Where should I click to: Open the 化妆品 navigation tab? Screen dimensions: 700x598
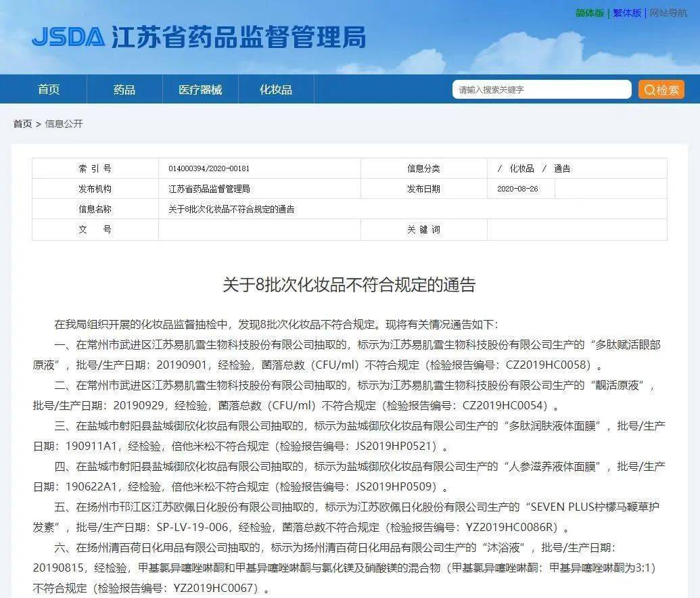point(276,89)
